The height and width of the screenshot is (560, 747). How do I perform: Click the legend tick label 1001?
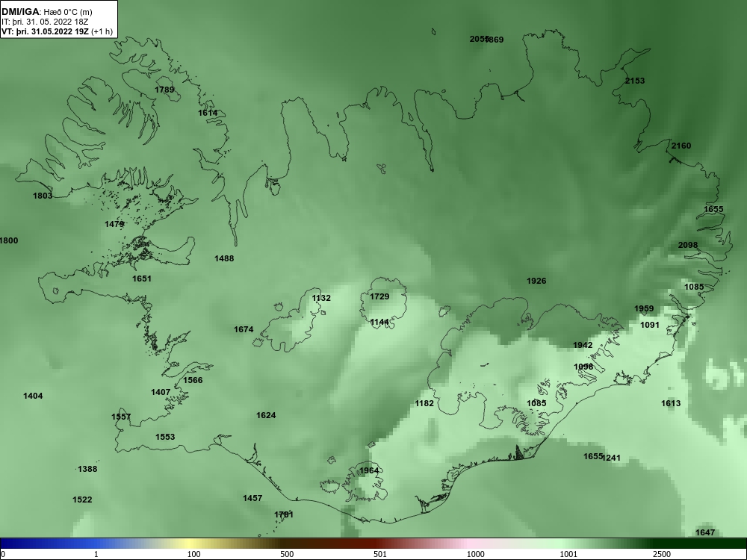point(568,554)
